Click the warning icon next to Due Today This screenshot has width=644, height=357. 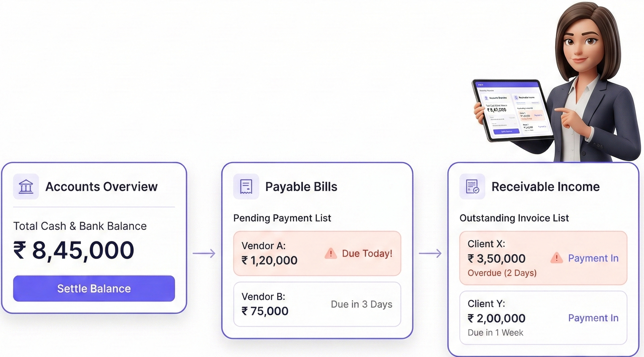tap(331, 254)
